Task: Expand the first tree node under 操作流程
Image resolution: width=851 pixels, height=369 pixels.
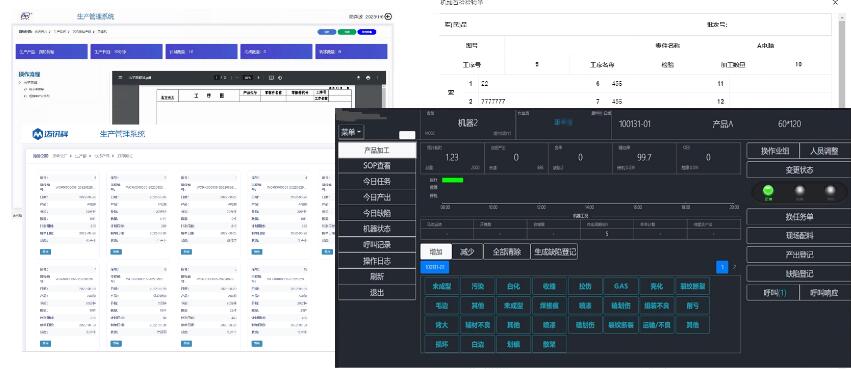Action: pos(20,82)
